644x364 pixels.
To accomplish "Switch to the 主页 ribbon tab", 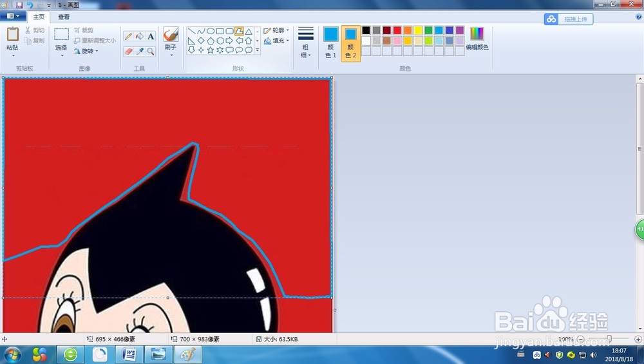I will (39, 17).
